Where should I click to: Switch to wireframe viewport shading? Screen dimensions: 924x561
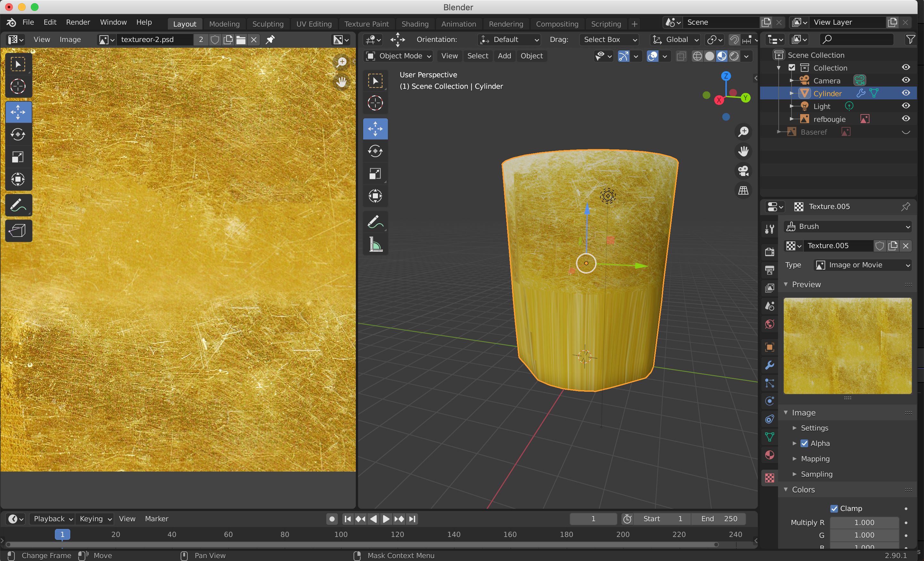[x=697, y=56]
